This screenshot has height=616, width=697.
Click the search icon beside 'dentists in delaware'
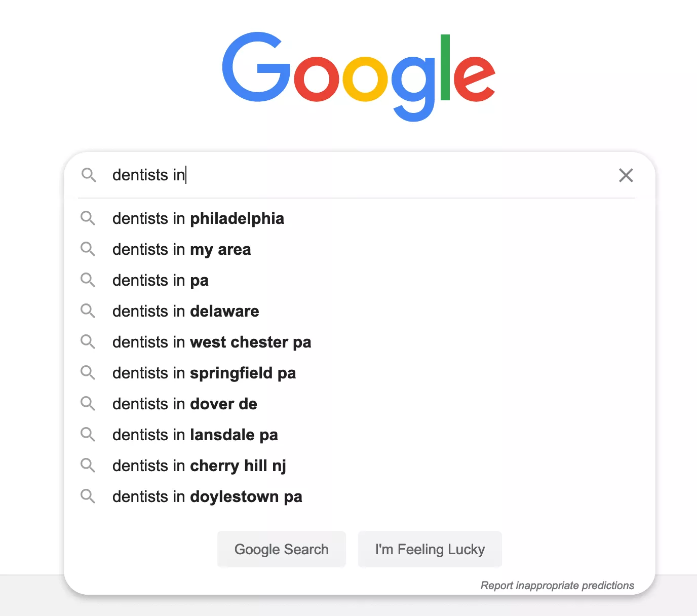click(88, 311)
